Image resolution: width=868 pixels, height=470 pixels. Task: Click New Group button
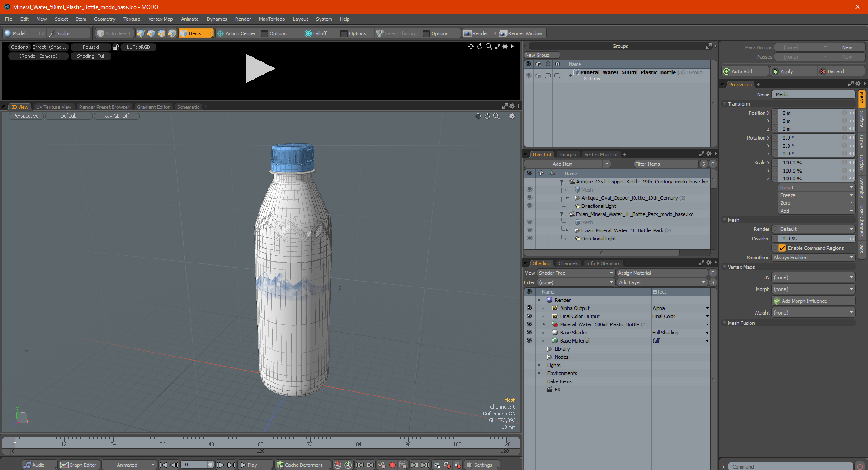(542, 55)
